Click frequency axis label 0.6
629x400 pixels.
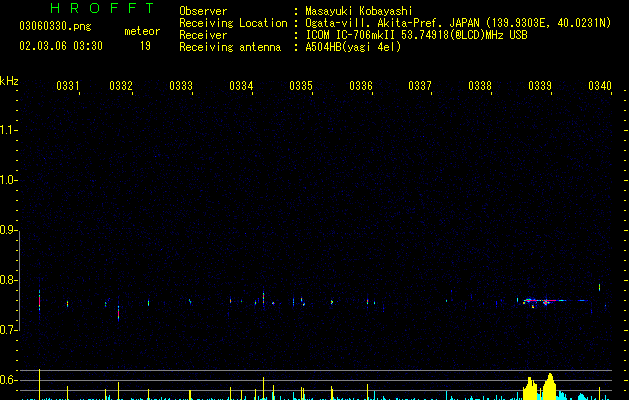8,380
